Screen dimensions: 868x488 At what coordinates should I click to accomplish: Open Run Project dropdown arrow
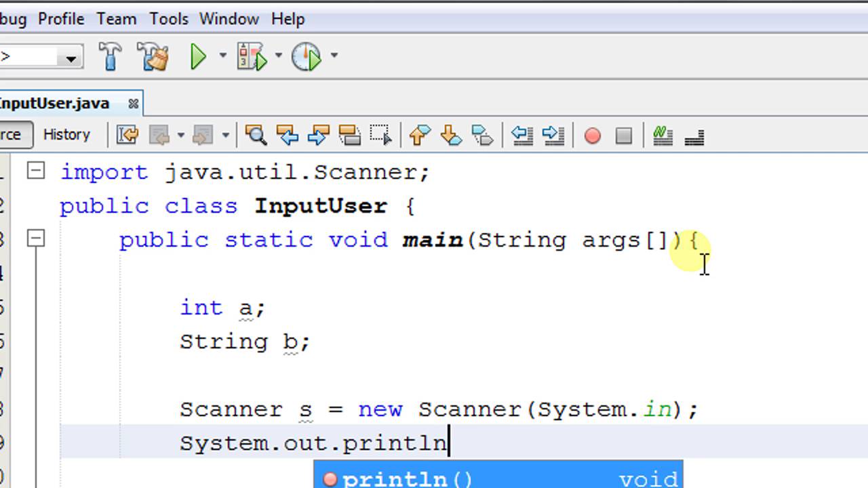pos(222,56)
